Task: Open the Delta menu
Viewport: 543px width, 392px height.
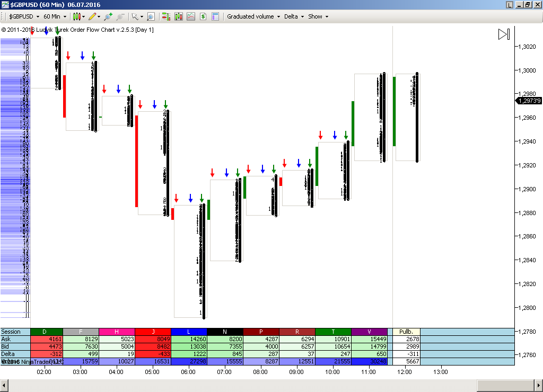Action: tap(294, 16)
